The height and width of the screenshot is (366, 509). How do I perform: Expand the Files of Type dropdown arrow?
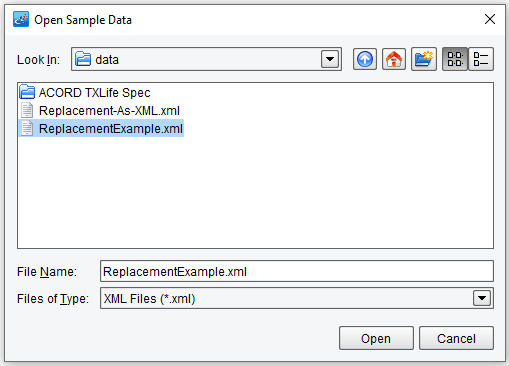click(x=482, y=298)
